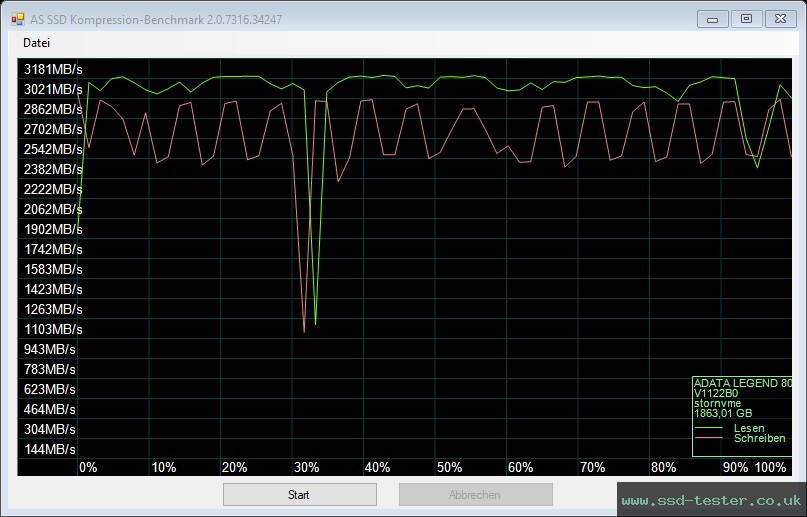Click the 3181MB/s axis label
The image size is (807, 517).
tap(53, 69)
